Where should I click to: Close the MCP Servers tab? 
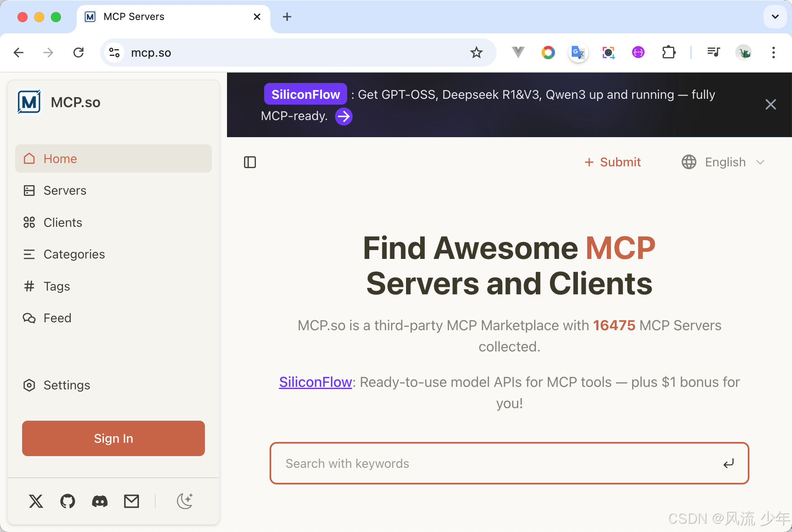pos(257,17)
